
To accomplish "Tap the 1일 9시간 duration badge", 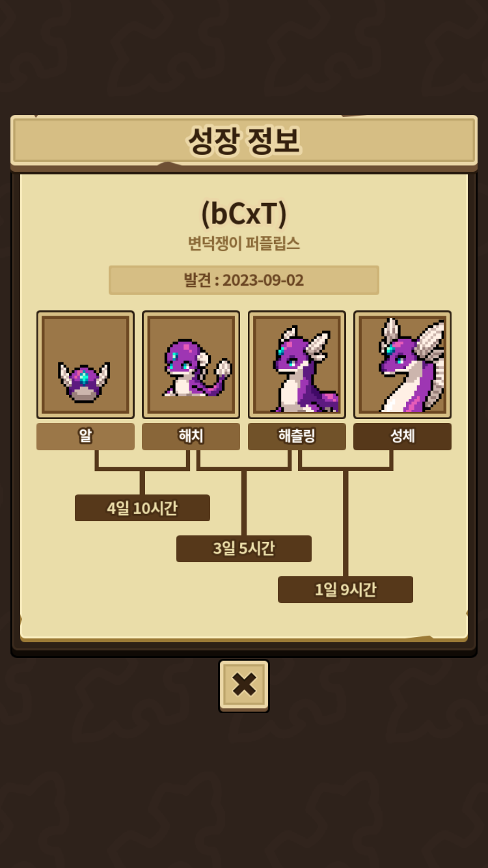I will pos(346,590).
